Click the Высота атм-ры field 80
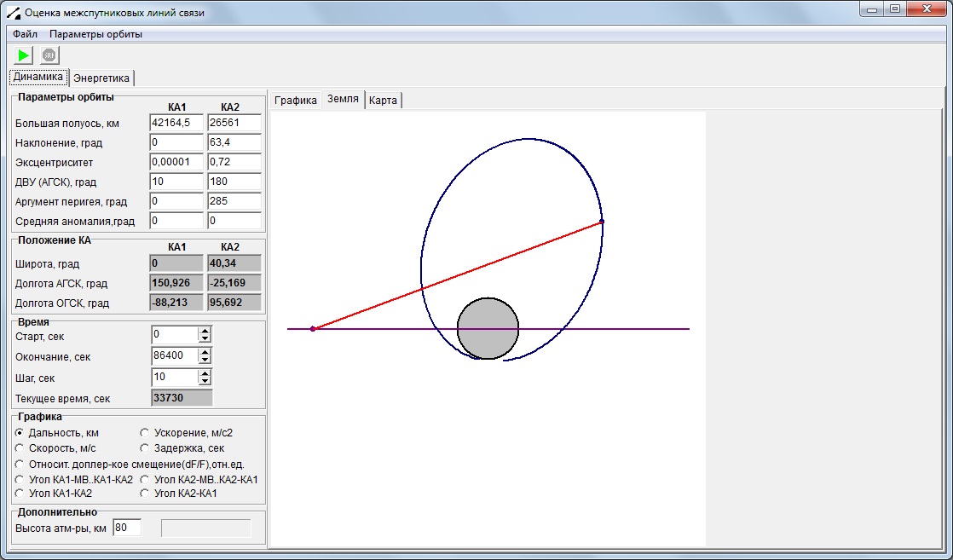The width and height of the screenshot is (953, 560). tap(127, 528)
